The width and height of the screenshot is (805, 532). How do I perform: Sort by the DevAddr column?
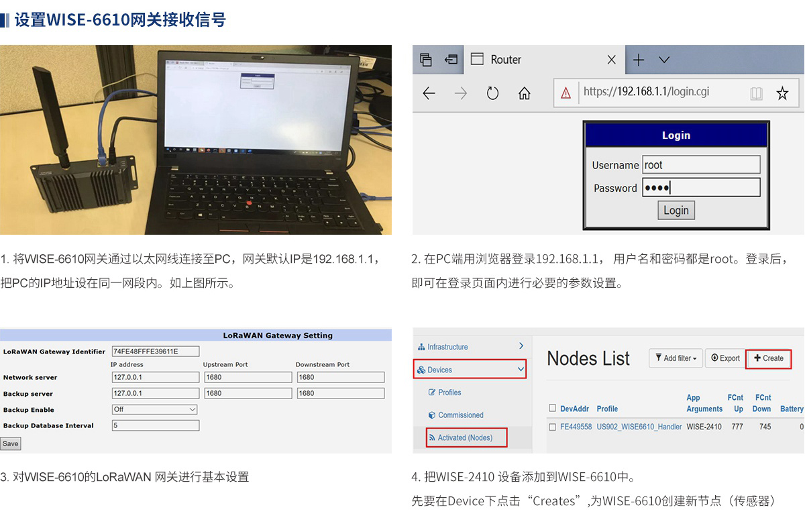point(575,409)
